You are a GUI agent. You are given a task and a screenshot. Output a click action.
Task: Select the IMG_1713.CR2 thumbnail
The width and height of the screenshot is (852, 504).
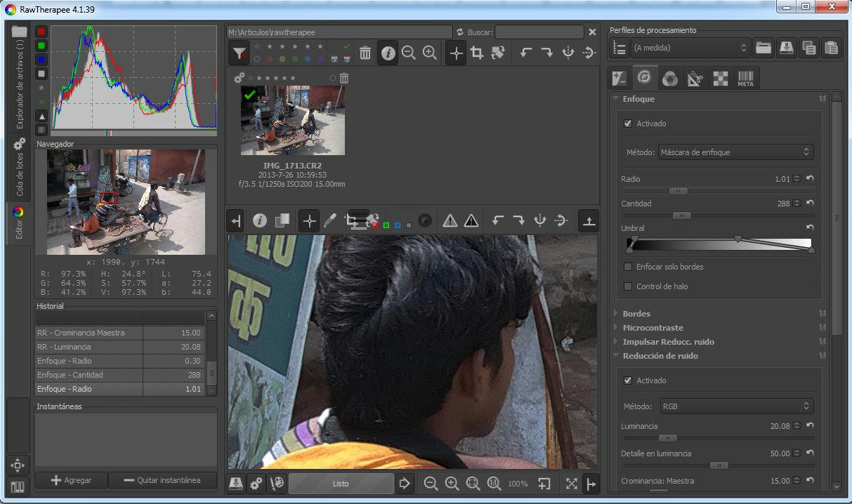tap(292, 120)
